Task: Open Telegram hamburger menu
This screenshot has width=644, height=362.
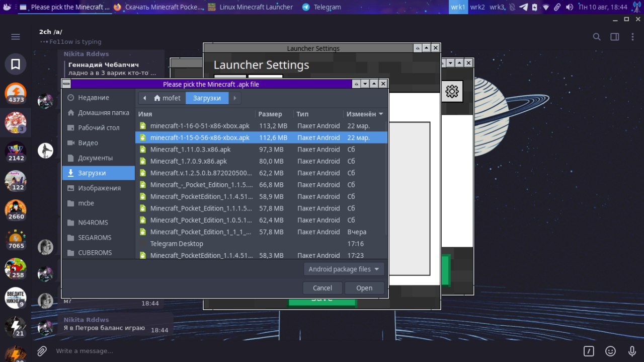Action: pos(16,37)
